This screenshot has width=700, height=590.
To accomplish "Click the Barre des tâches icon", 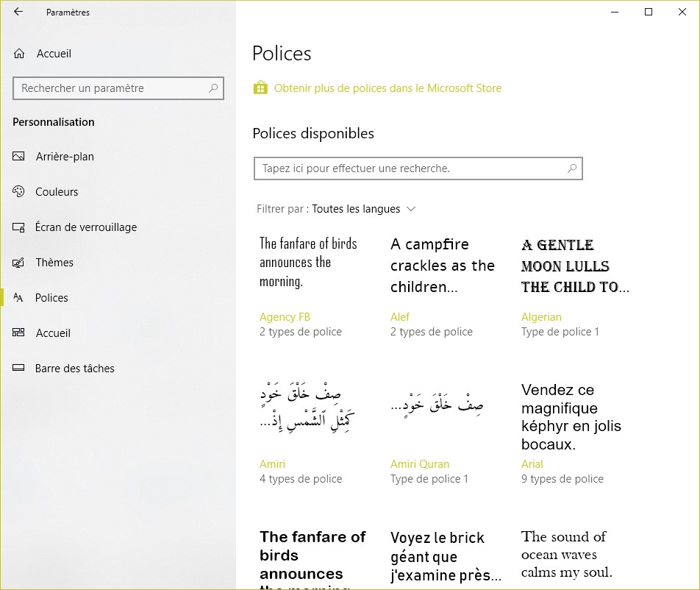I will (19, 369).
